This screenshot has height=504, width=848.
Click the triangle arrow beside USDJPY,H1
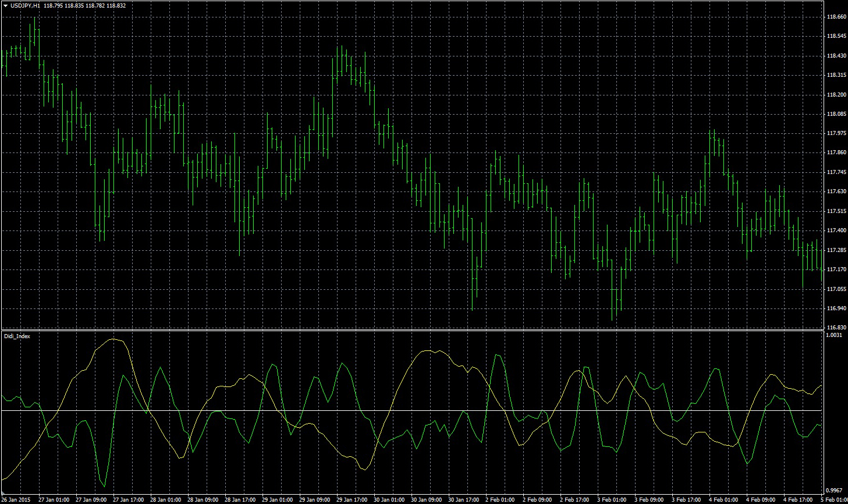(5, 5)
